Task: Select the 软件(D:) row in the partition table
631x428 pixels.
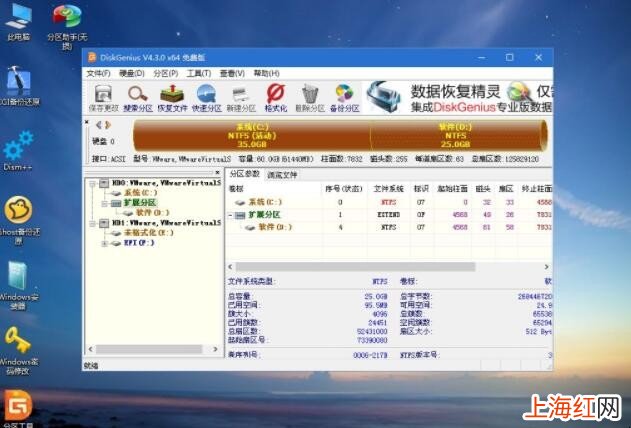Action: [x=389, y=227]
